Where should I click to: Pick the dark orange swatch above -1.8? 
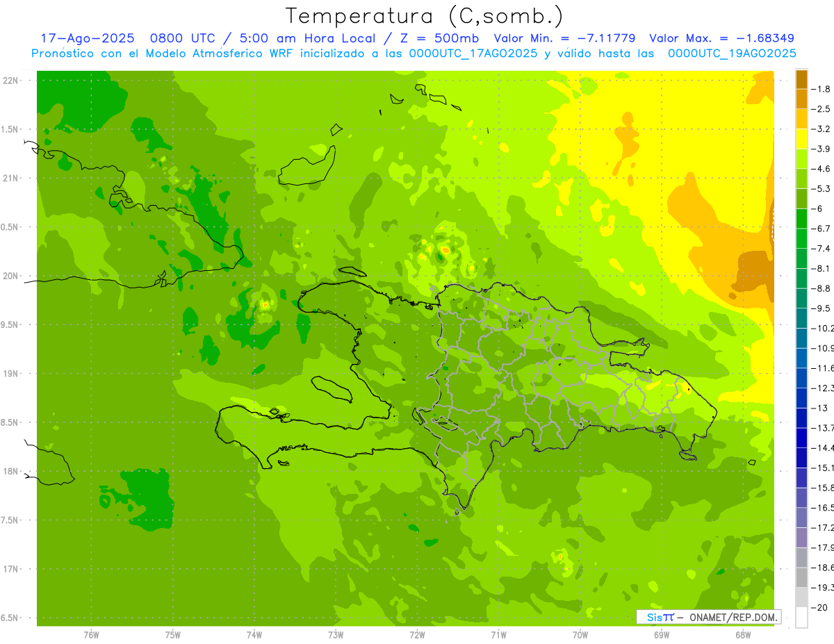pyautogui.click(x=801, y=79)
